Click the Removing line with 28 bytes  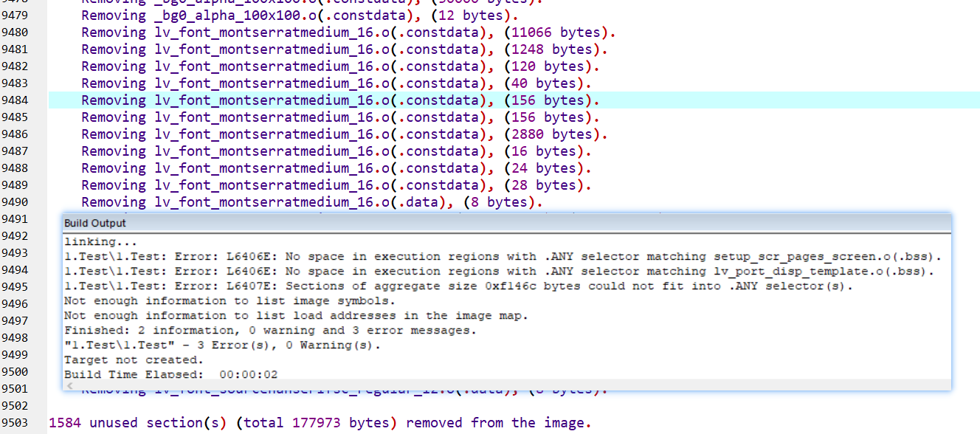[x=337, y=185]
